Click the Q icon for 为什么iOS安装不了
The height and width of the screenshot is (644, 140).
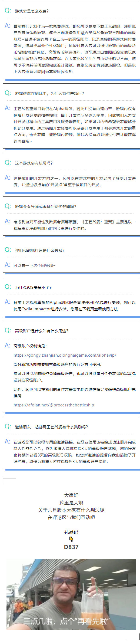[x=8, y=287]
